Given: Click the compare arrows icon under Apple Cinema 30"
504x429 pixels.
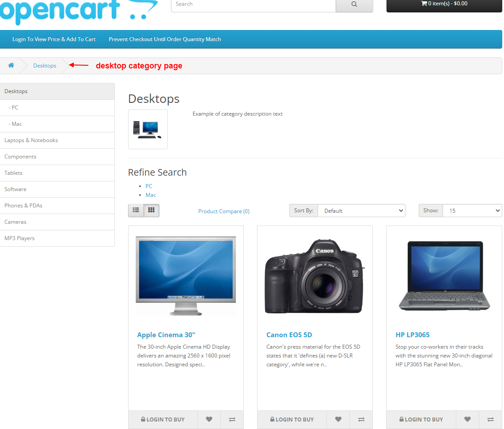Looking at the screenshot, I should pyautogui.click(x=232, y=420).
